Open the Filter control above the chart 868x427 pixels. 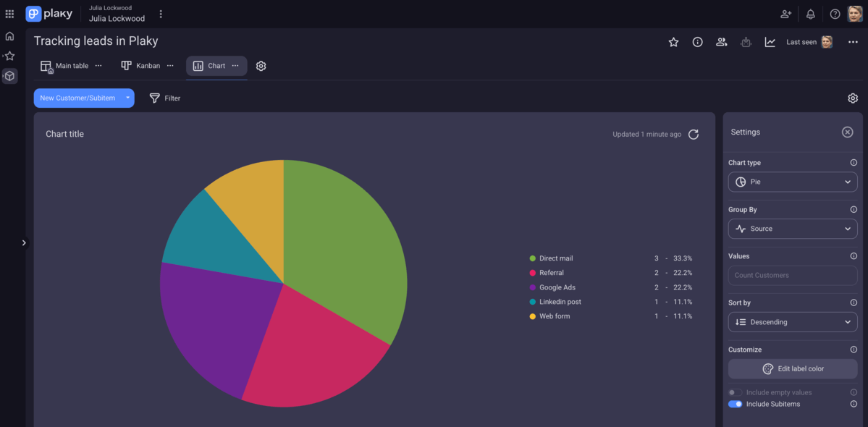[164, 98]
